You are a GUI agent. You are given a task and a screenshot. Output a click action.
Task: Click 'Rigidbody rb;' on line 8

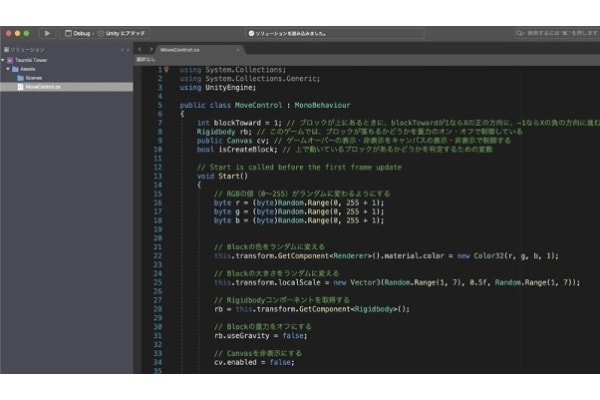tap(224, 132)
